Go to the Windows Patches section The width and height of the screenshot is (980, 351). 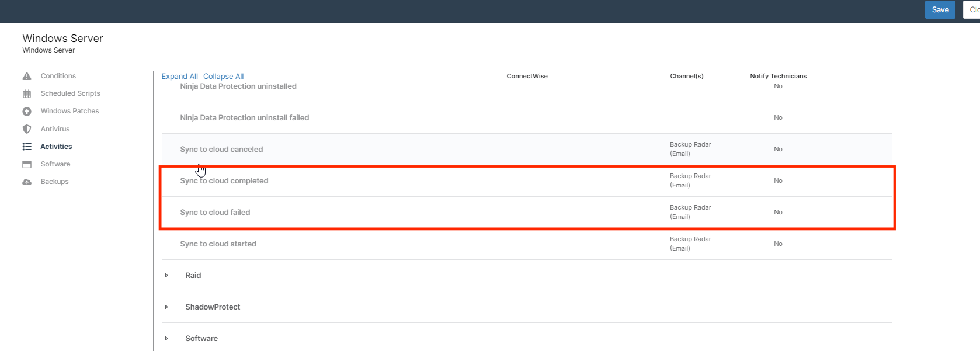(69, 111)
